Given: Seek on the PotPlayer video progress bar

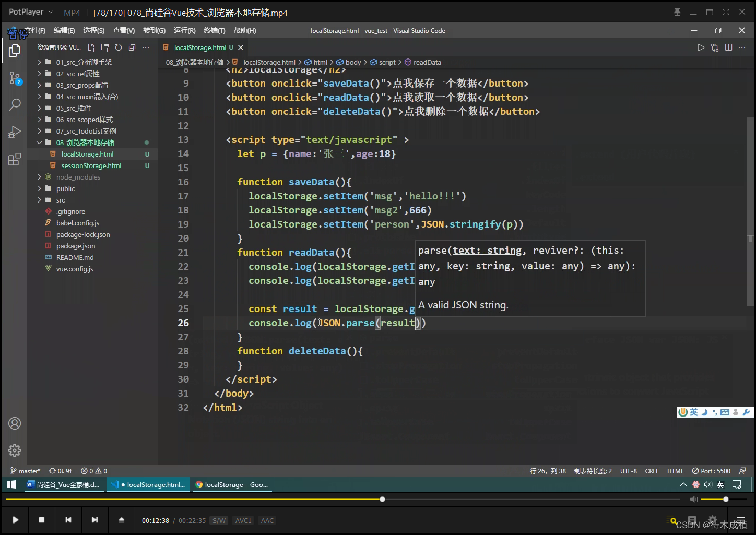Looking at the screenshot, I should (343, 500).
